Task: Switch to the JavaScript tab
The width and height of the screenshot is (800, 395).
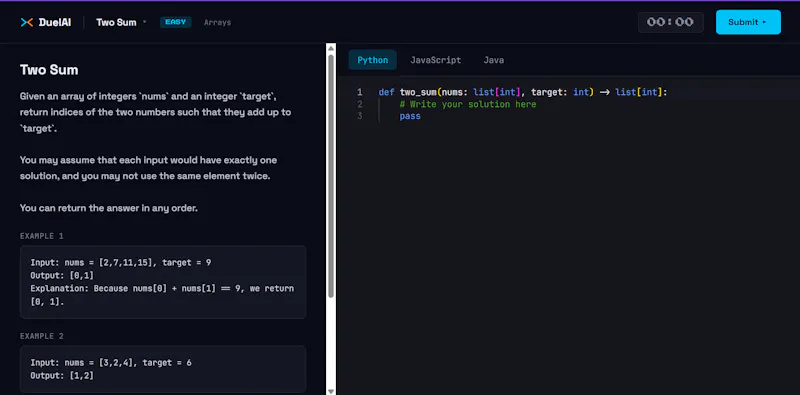Action: click(435, 60)
